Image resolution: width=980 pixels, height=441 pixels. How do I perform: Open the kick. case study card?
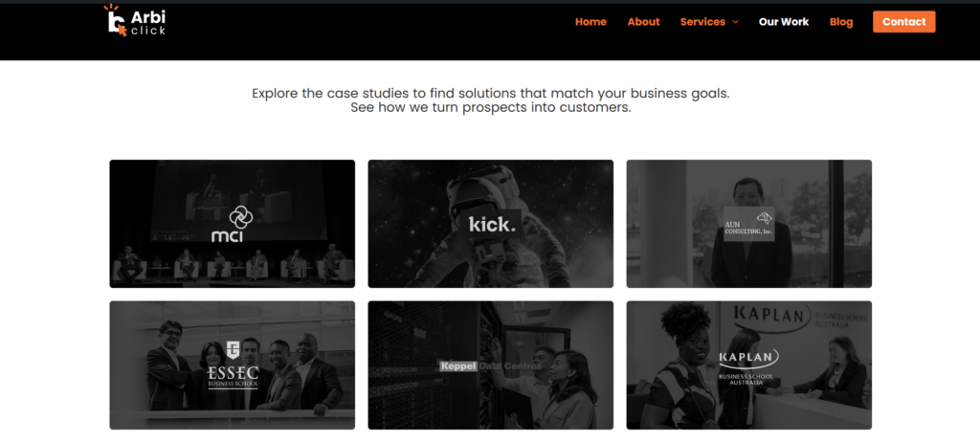tap(491, 224)
